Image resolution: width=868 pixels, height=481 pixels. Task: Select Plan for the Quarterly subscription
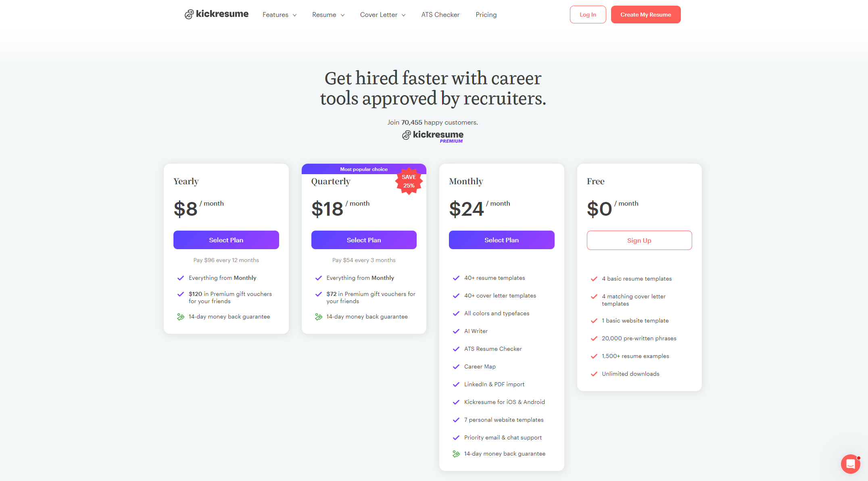pos(363,240)
